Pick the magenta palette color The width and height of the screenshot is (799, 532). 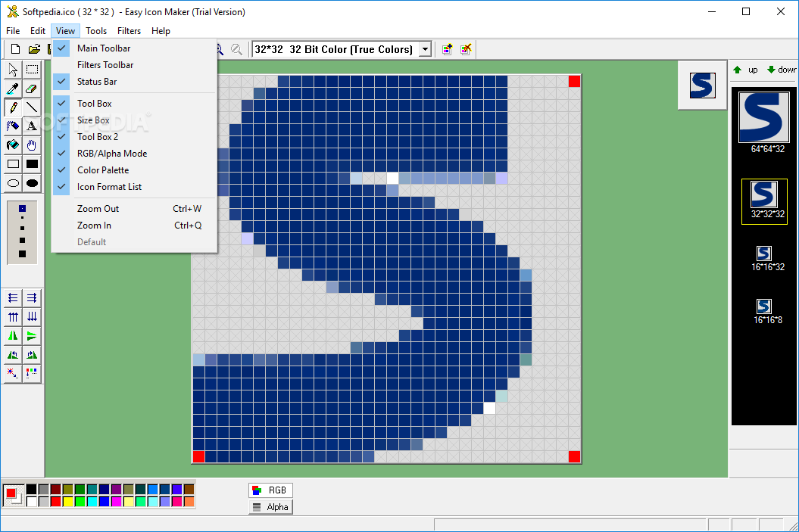tap(116, 502)
